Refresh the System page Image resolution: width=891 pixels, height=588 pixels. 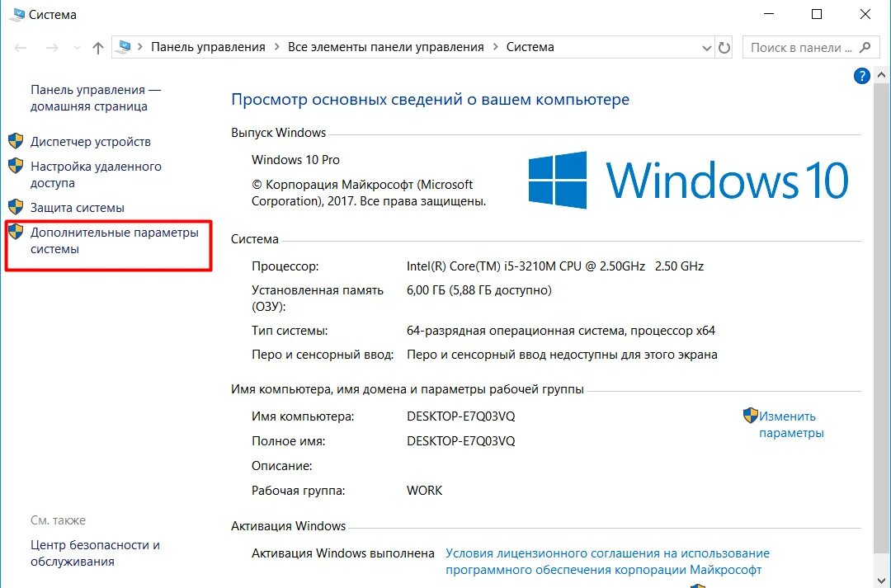point(724,48)
